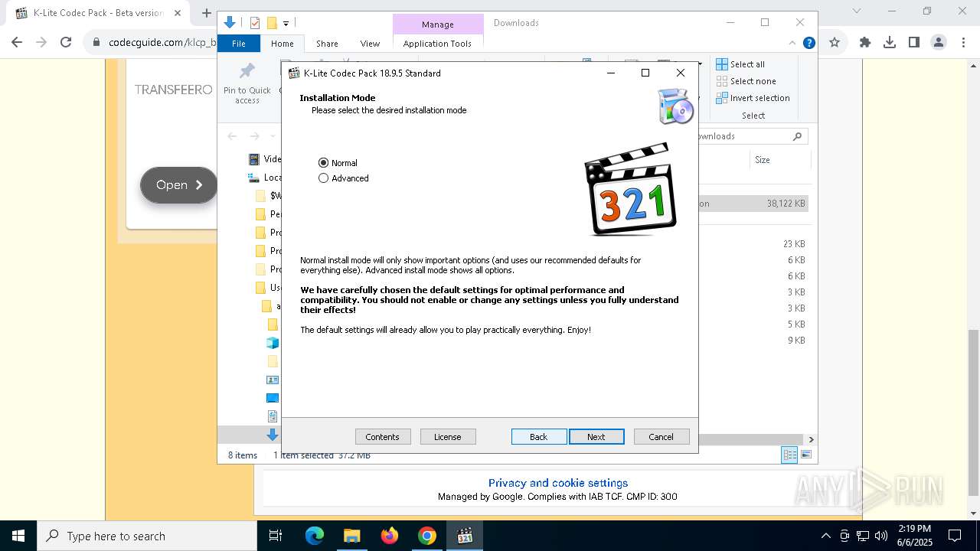Click the Media Player Classic 321 logo
This screenshot has width=980, height=551.
[x=631, y=189]
